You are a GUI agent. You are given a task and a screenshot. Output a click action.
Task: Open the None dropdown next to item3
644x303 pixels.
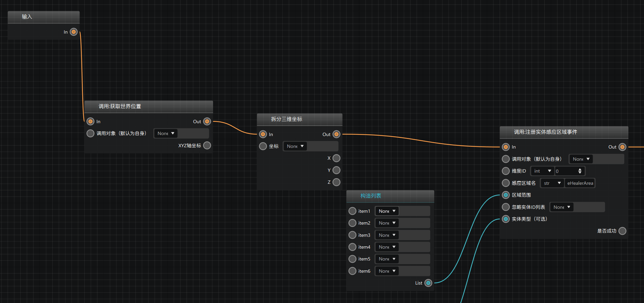(x=387, y=235)
